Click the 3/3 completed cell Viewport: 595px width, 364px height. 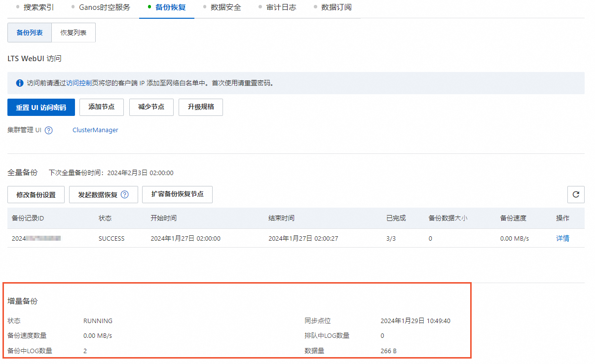(x=391, y=238)
